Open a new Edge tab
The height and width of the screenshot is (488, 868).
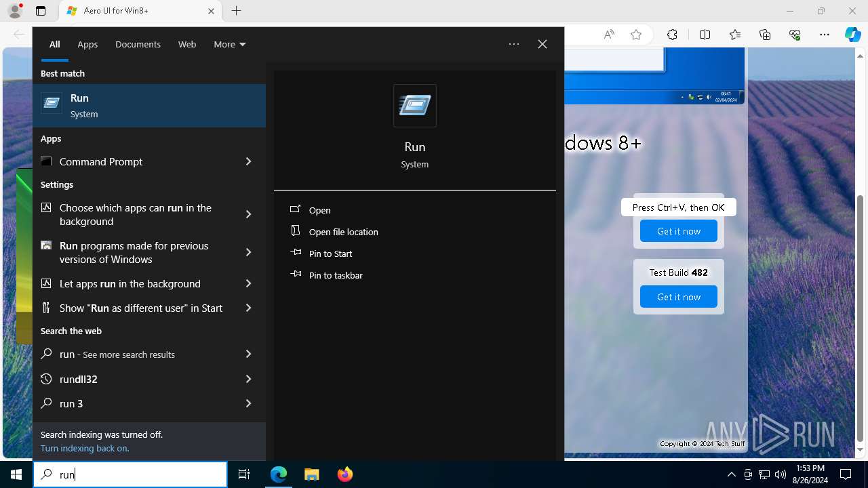236,11
